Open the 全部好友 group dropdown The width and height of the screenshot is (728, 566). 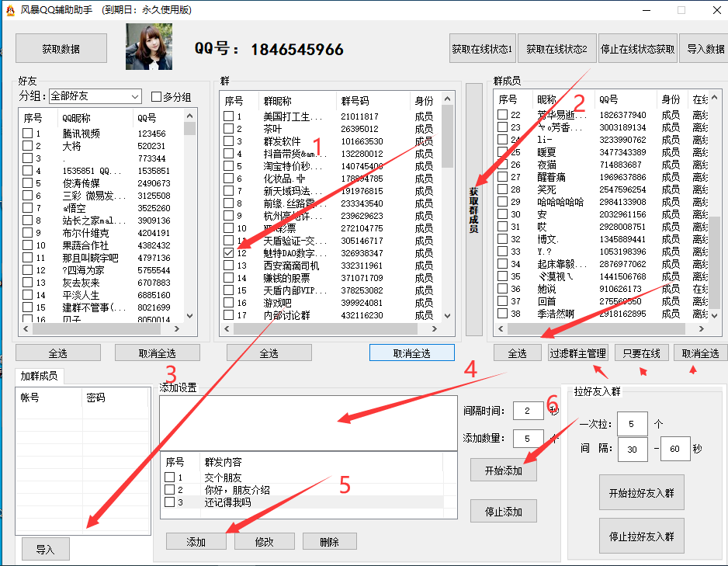(95, 96)
